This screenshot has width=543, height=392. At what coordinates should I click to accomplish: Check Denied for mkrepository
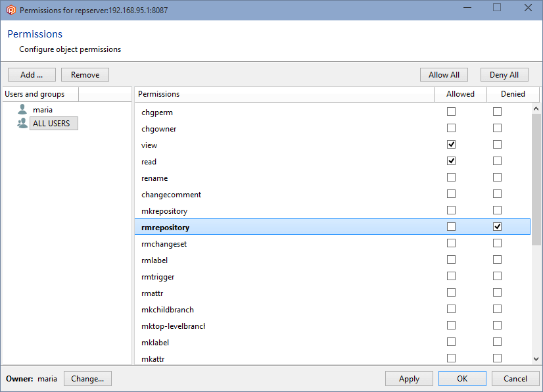(x=497, y=210)
